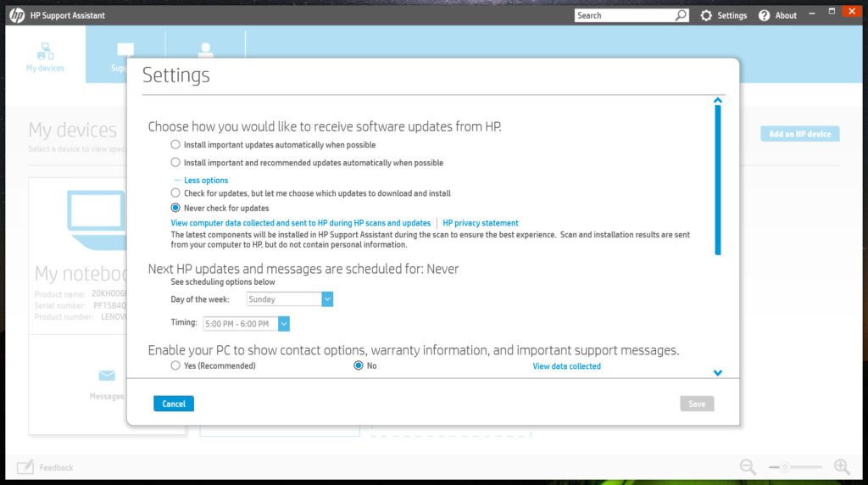This screenshot has height=485, width=868.
Task: Click the Add an HP device button
Action: coord(800,134)
